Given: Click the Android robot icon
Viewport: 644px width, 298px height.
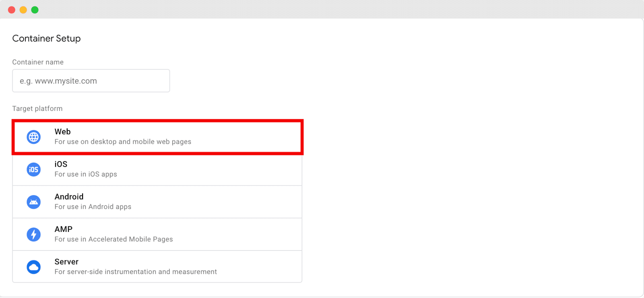Looking at the screenshot, I should tap(34, 202).
